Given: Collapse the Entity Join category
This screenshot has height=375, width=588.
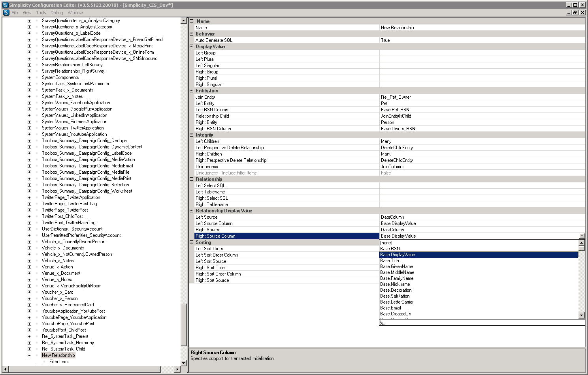Looking at the screenshot, I should (192, 91).
